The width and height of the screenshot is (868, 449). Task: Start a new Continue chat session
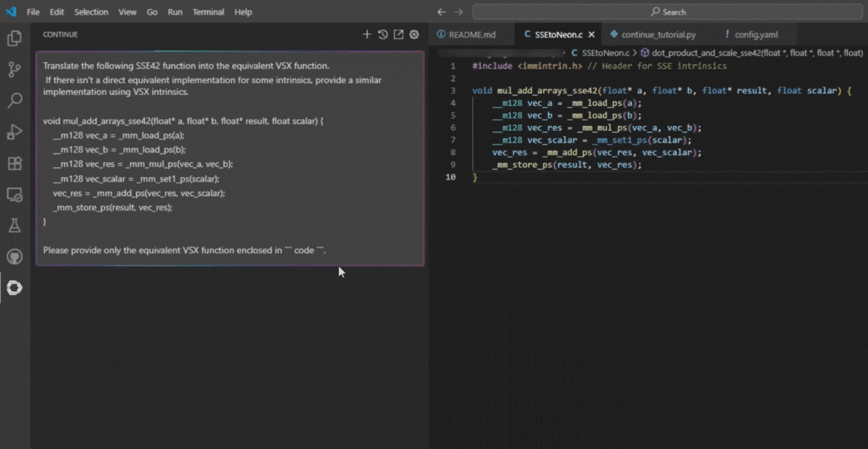(367, 35)
